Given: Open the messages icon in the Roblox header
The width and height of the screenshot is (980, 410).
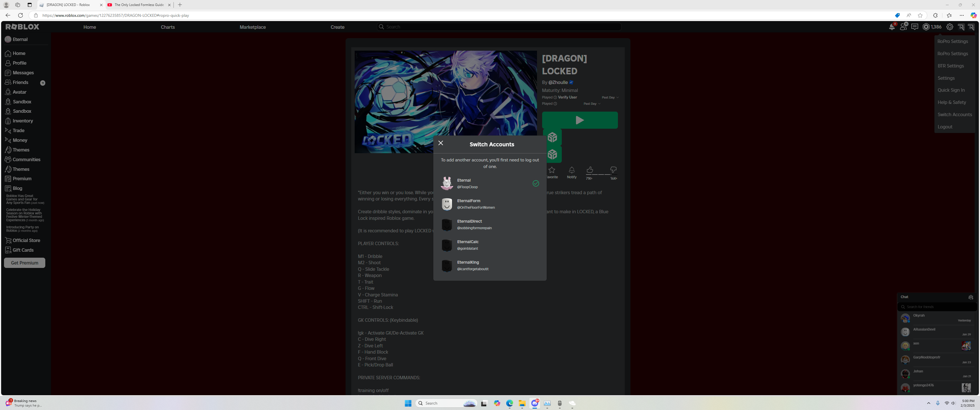Looking at the screenshot, I should click(915, 27).
